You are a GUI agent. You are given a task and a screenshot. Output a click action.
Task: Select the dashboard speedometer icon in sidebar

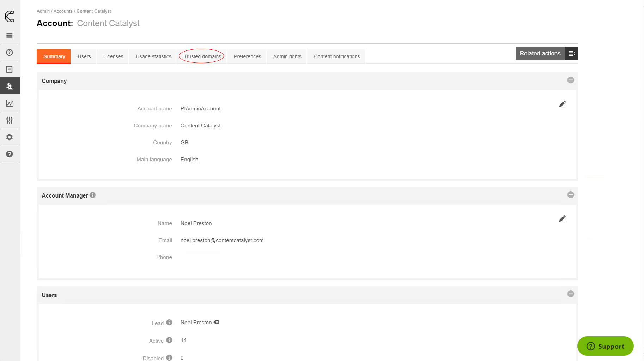tap(10, 52)
